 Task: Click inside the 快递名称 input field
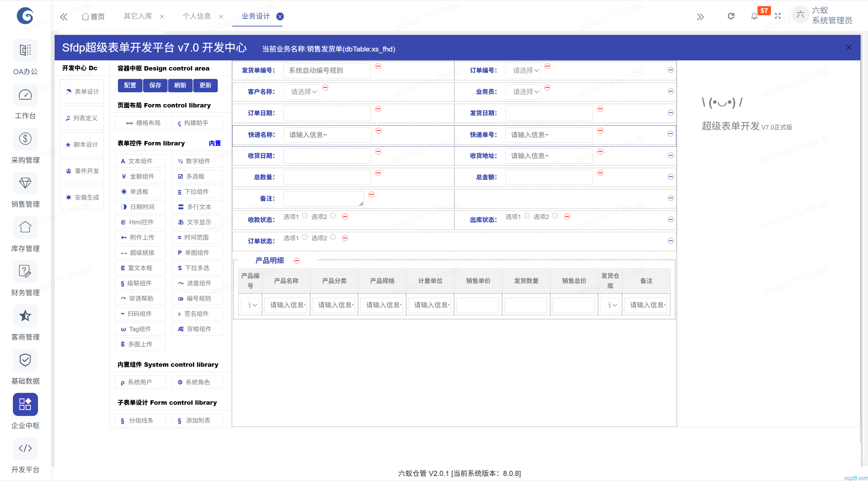pyautogui.click(x=327, y=135)
